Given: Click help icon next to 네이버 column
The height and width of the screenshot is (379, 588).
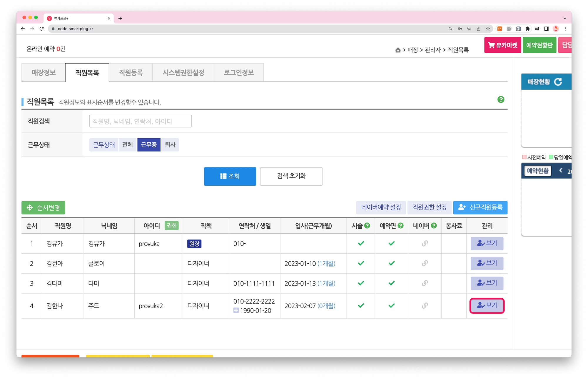Looking at the screenshot, I should [x=434, y=226].
